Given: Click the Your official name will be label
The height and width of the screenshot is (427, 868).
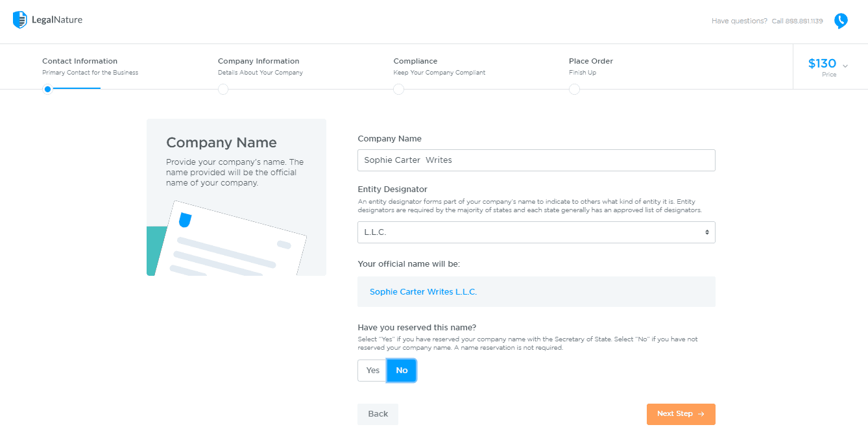Looking at the screenshot, I should 409,264.
